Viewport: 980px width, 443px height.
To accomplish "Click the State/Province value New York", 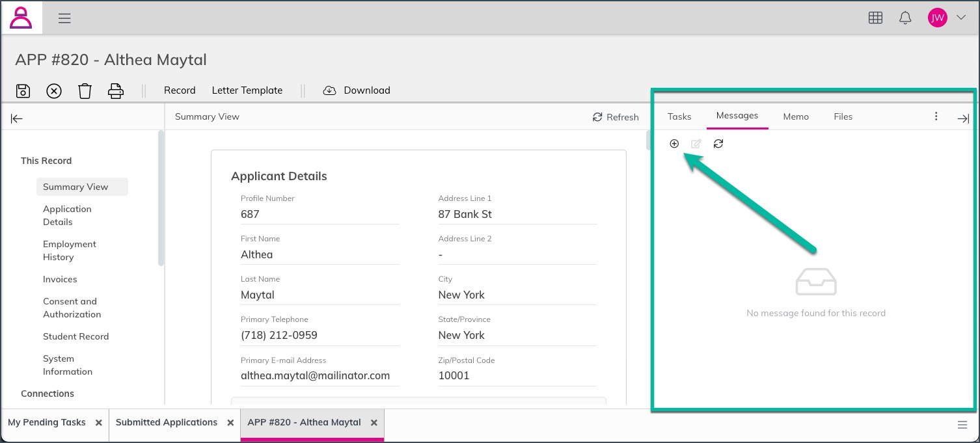I will [x=461, y=335].
